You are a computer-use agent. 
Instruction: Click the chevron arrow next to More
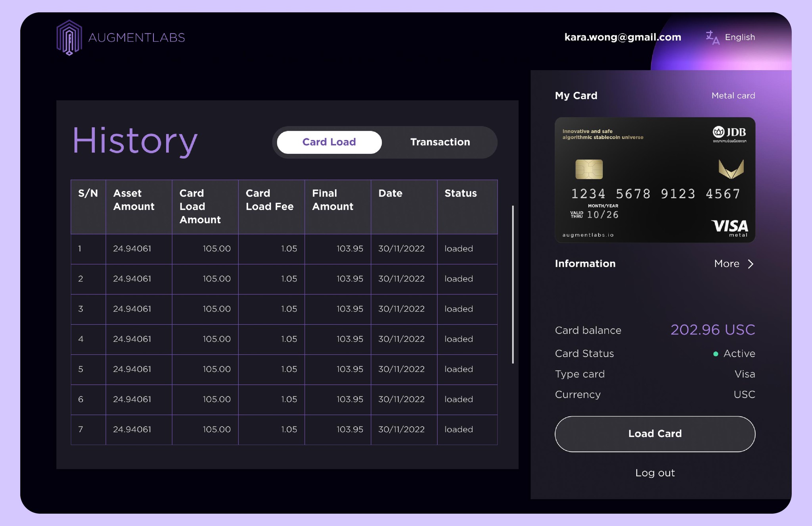click(750, 264)
